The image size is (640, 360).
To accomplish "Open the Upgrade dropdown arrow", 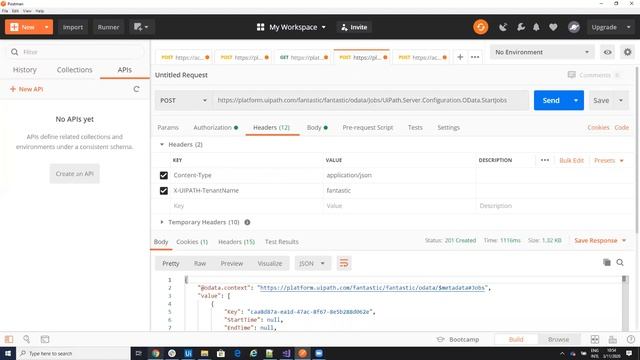I will pyautogui.click(x=629, y=27).
